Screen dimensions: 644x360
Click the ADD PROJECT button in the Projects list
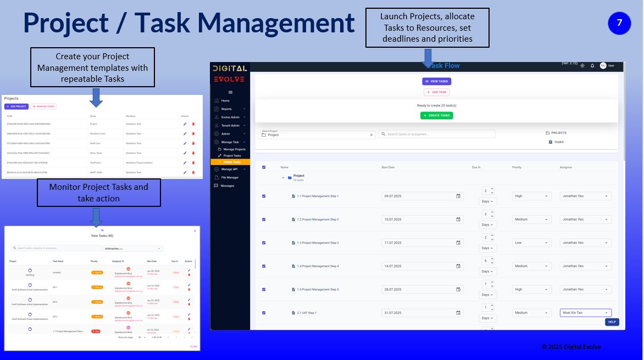(x=16, y=106)
